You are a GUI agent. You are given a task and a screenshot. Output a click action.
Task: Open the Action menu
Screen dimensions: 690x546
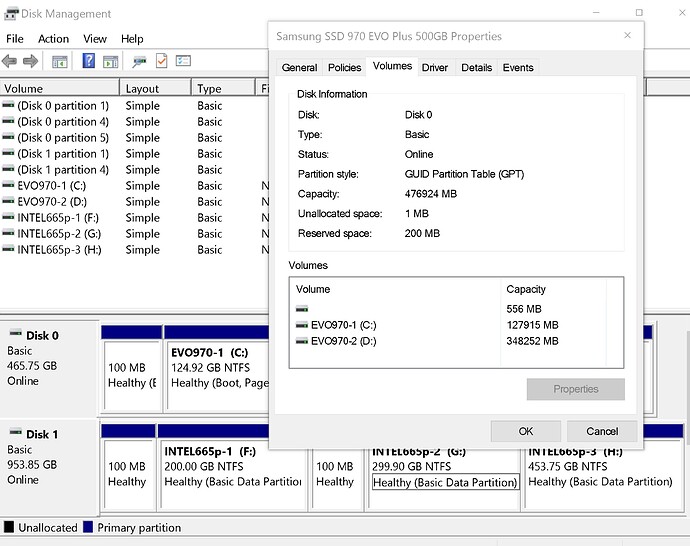(53, 39)
